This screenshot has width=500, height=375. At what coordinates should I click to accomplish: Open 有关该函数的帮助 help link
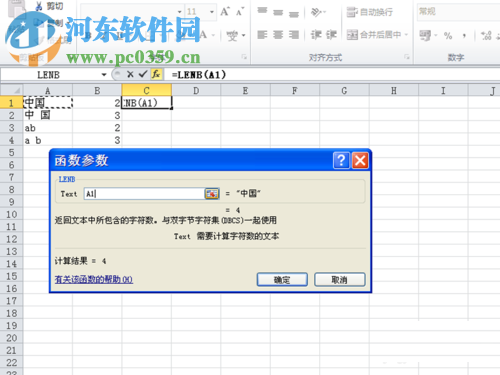pyautogui.click(x=94, y=279)
